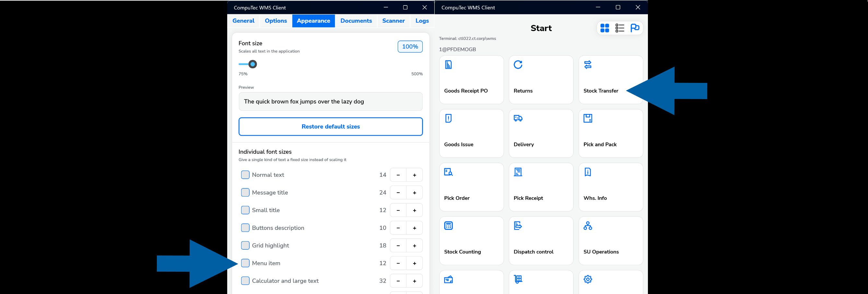
Task: Decrease Small title size with minus
Action: click(x=398, y=210)
